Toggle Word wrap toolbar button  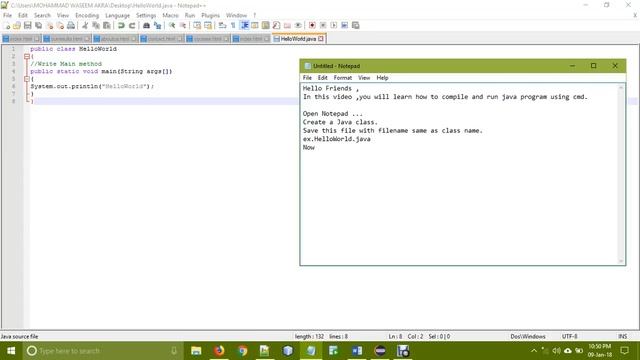(222, 25)
